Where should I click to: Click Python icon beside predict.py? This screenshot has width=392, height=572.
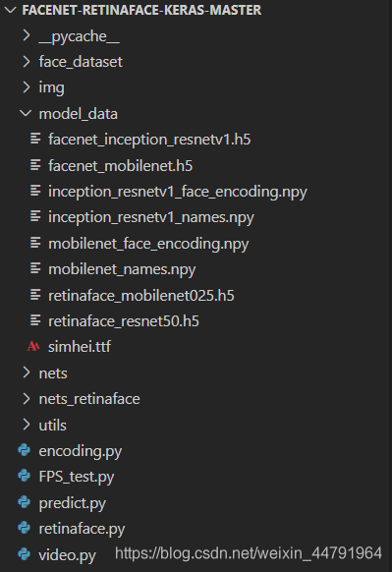25,502
